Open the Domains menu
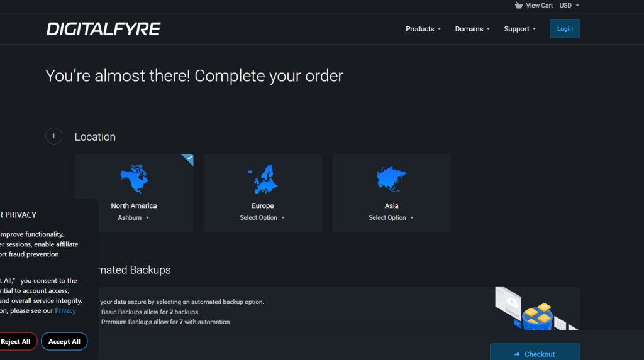The height and width of the screenshot is (360, 644). tap(472, 29)
